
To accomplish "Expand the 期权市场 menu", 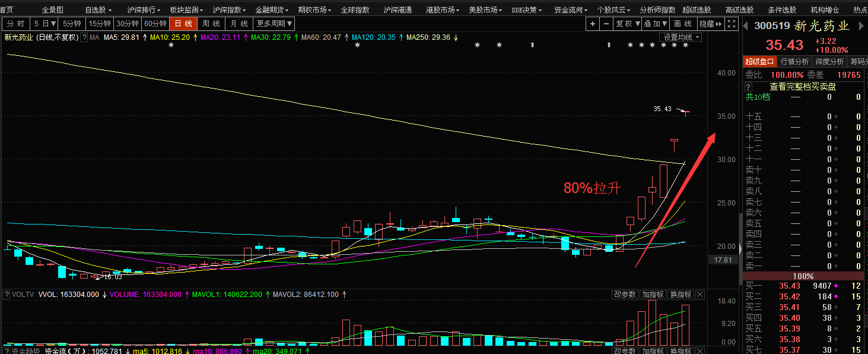I will click(314, 10).
